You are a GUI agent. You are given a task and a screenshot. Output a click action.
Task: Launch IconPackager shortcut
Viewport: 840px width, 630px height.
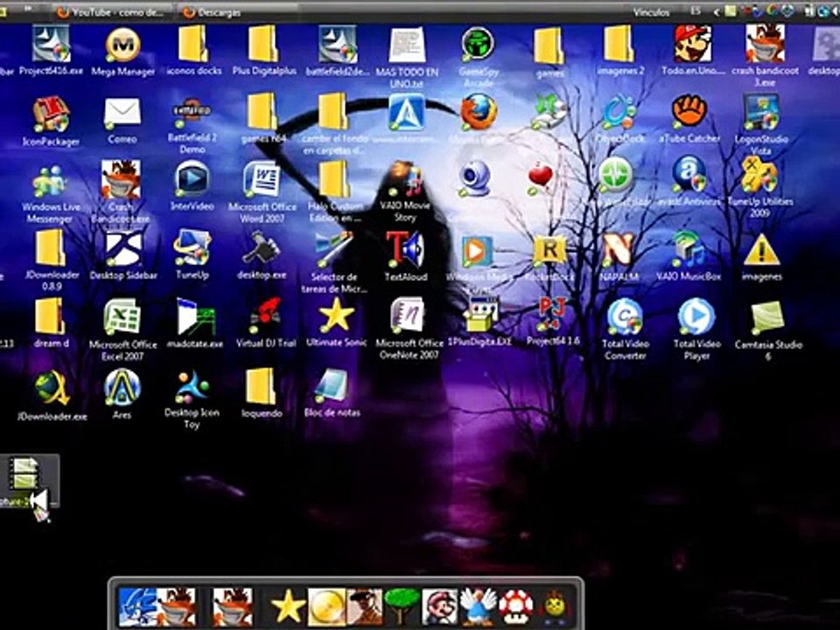point(51,114)
